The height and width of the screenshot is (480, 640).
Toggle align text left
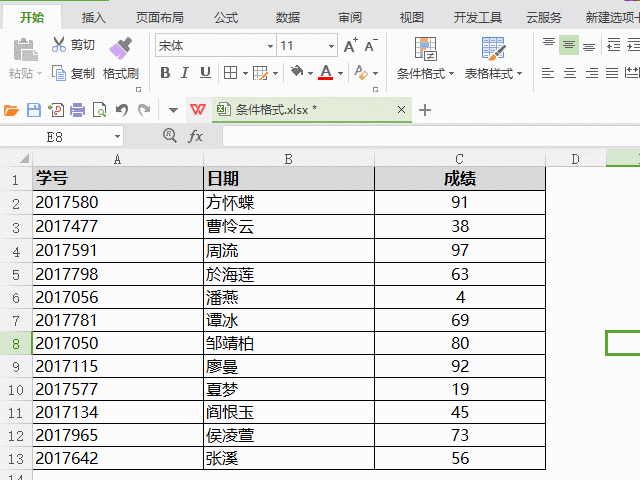[548, 73]
